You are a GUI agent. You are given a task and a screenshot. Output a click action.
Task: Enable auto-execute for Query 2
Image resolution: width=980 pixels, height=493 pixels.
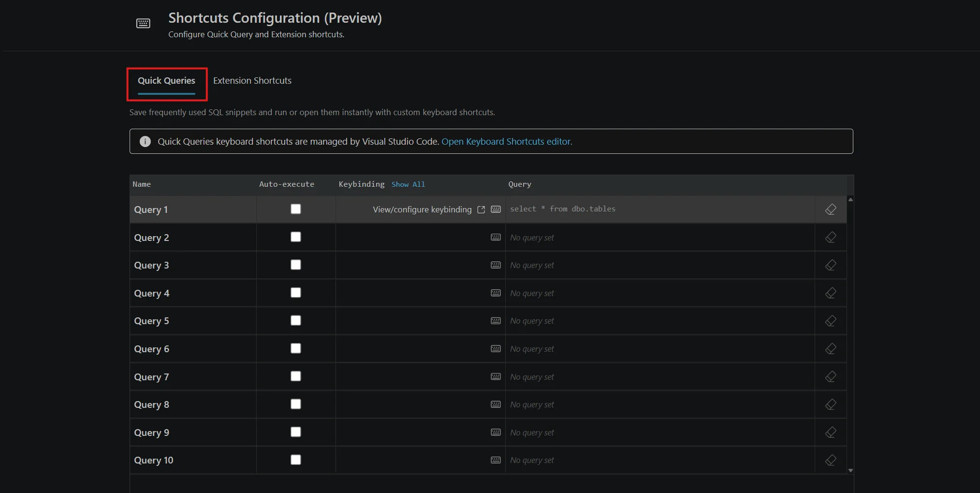pyautogui.click(x=296, y=237)
